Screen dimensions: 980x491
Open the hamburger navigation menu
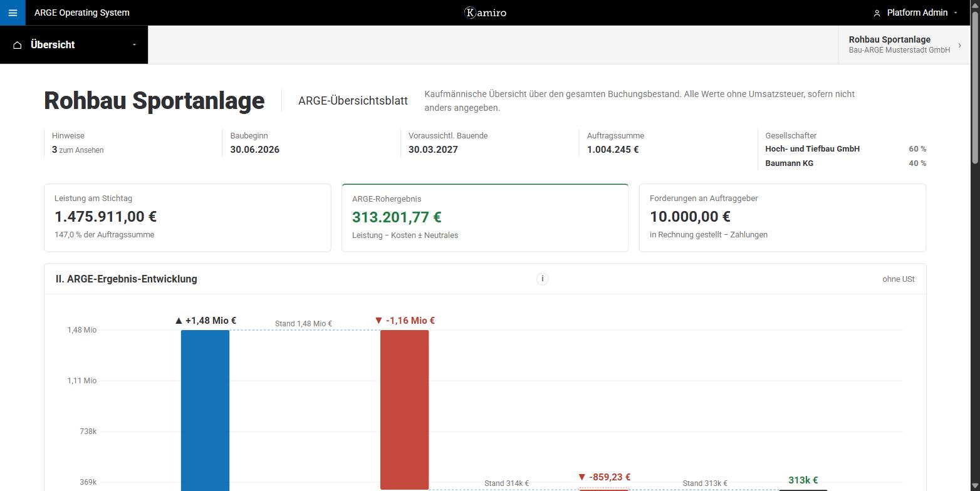[x=13, y=13]
